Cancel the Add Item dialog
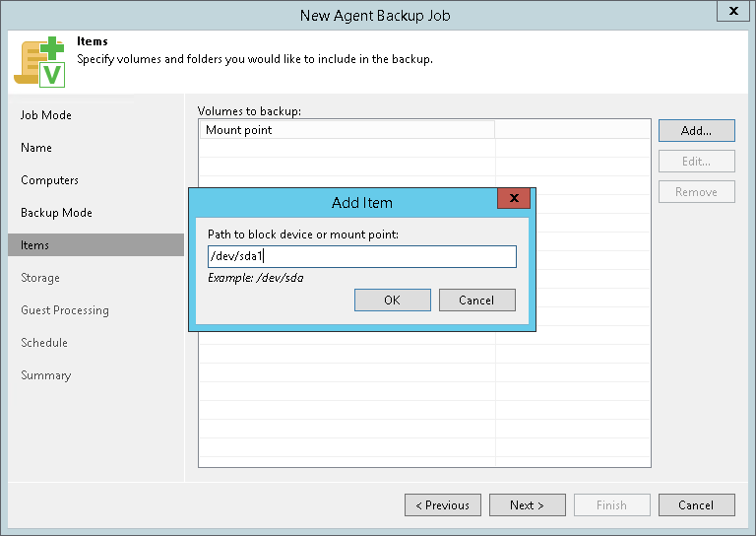This screenshot has width=756, height=536. 476,300
